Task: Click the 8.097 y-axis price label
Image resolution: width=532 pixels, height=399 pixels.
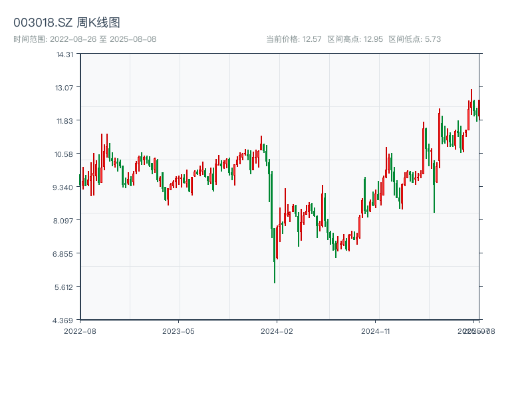Action: [x=65, y=221]
